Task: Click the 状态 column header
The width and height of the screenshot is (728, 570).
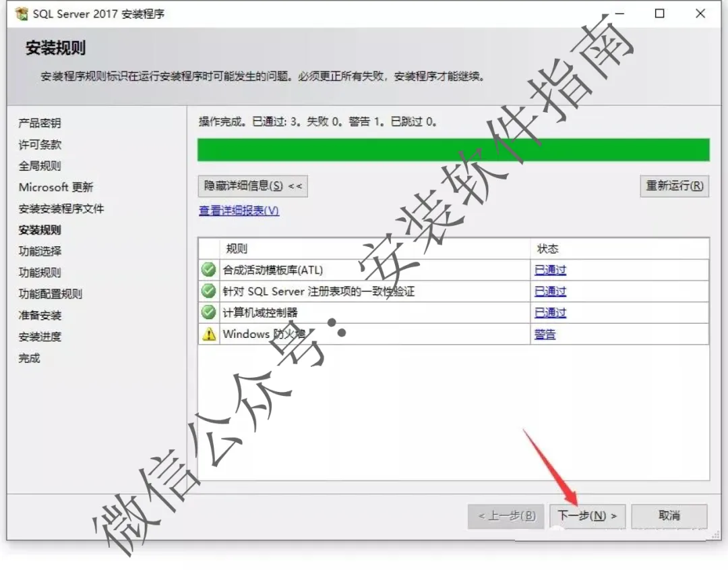Action: [619, 249]
